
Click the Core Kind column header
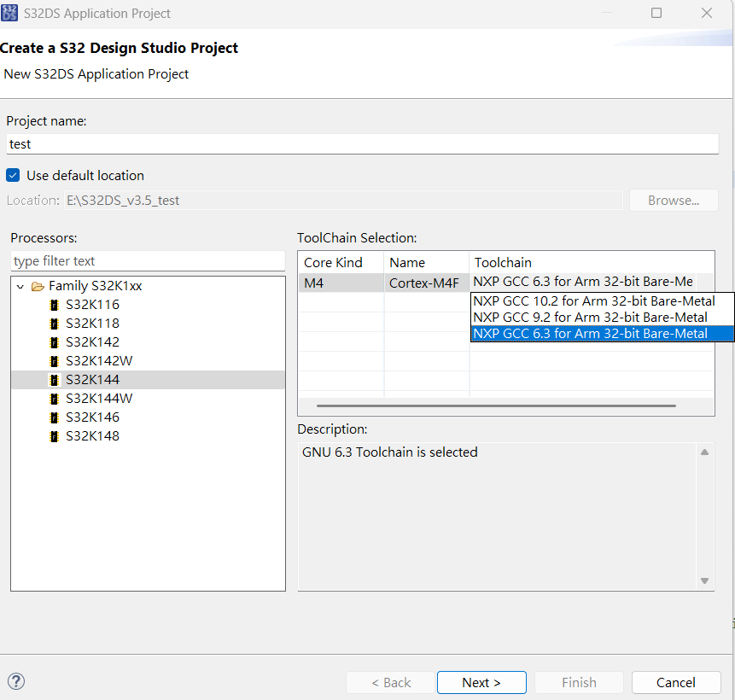[x=333, y=262]
